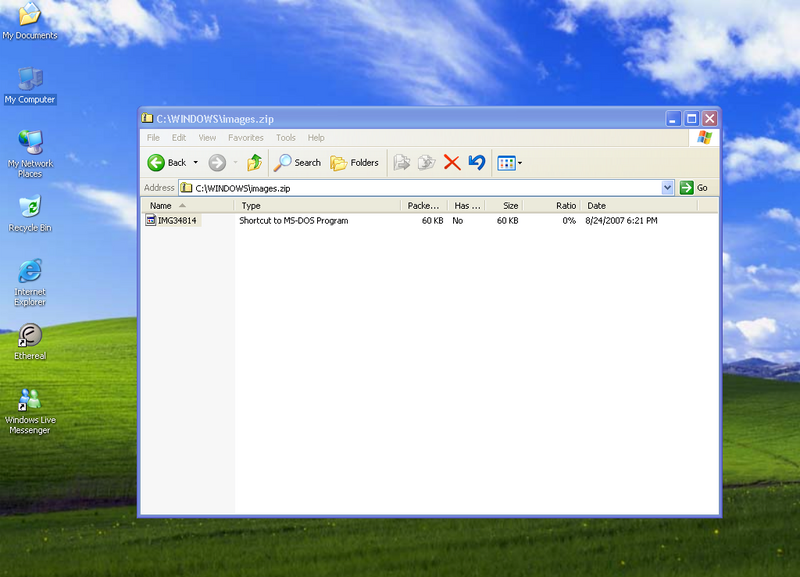Select the Recycle Bin desktop icon
Screen dimensions: 800x577
30,213
